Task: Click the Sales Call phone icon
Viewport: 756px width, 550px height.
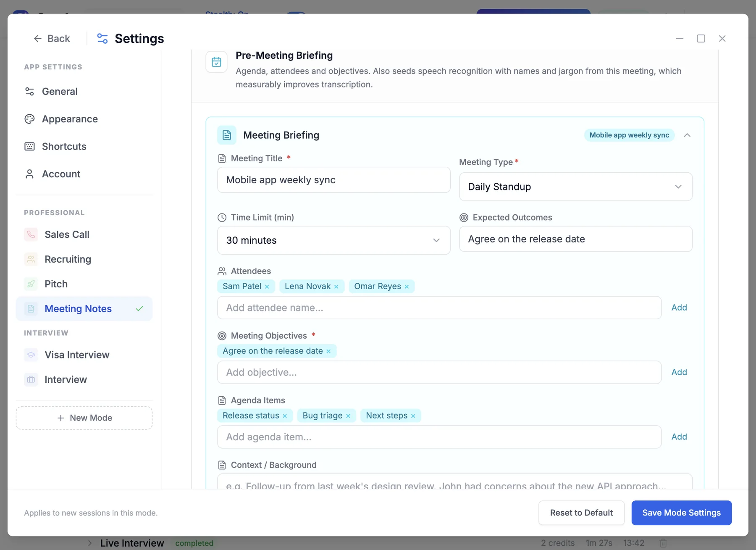Action: point(31,234)
